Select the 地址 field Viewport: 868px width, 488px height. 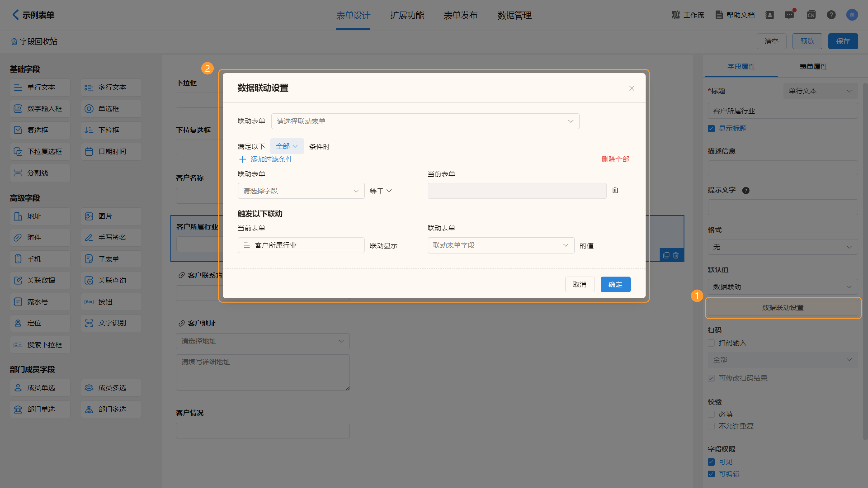click(x=40, y=216)
